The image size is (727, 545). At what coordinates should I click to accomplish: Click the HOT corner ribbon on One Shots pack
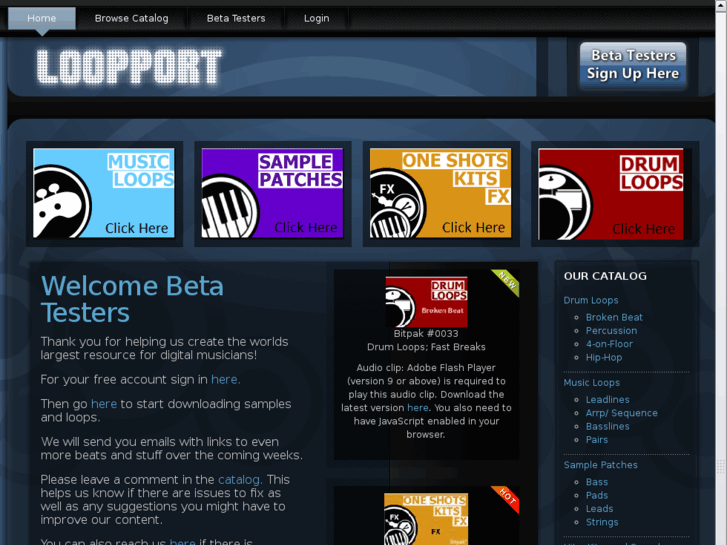point(506,499)
